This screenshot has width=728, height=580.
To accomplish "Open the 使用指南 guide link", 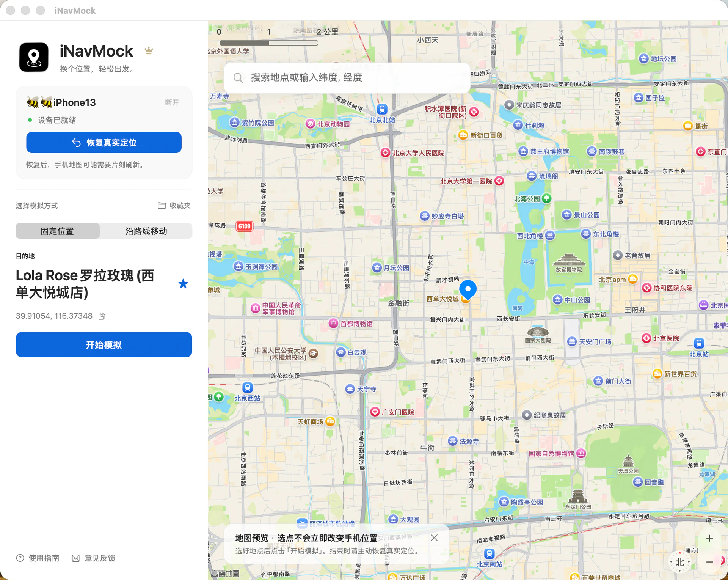I will (x=38, y=558).
